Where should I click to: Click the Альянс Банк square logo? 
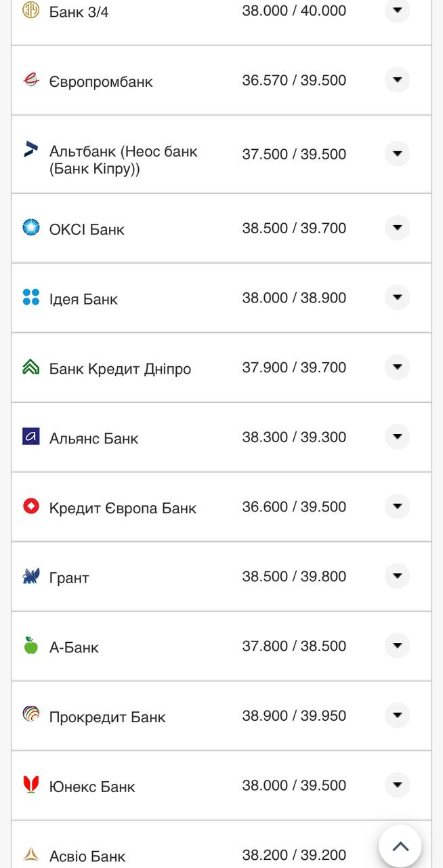coord(31,437)
